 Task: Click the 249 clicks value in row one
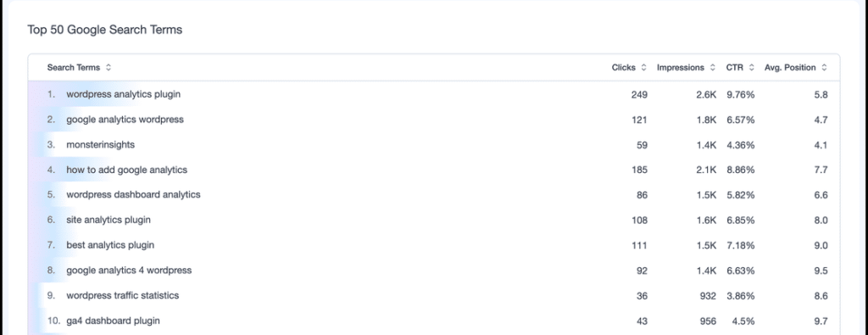[639, 95]
